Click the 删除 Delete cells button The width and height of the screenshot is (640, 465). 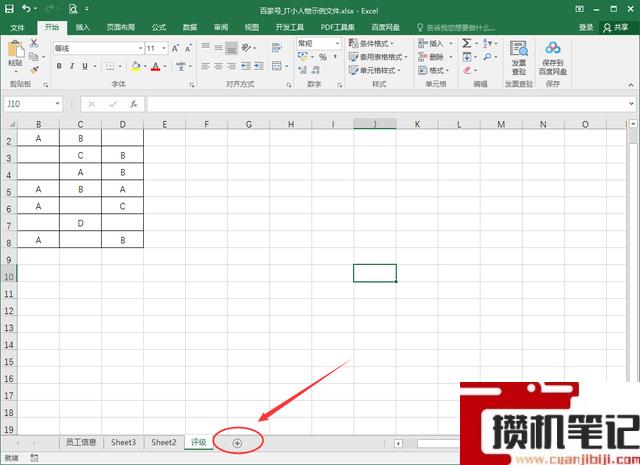(435, 57)
